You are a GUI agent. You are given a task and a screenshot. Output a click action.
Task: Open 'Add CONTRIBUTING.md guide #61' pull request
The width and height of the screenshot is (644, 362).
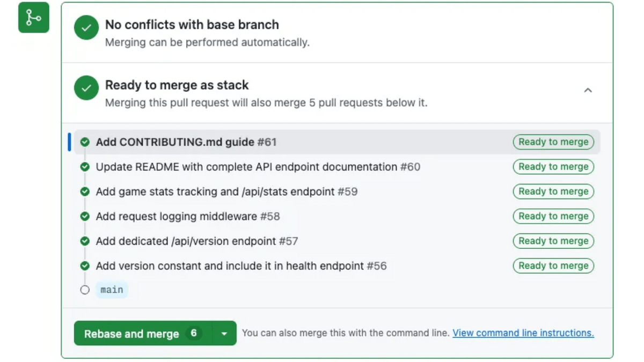tap(186, 142)
